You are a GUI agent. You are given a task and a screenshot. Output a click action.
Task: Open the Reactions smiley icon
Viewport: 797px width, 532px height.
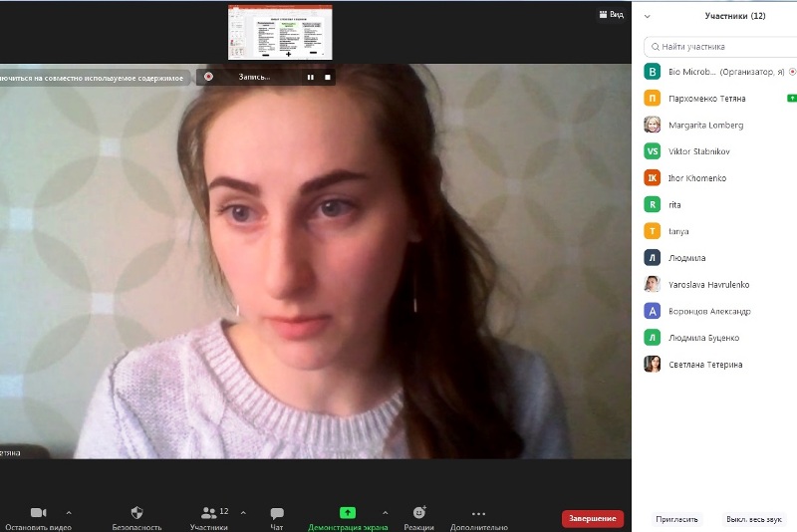[x=418, y=512]
